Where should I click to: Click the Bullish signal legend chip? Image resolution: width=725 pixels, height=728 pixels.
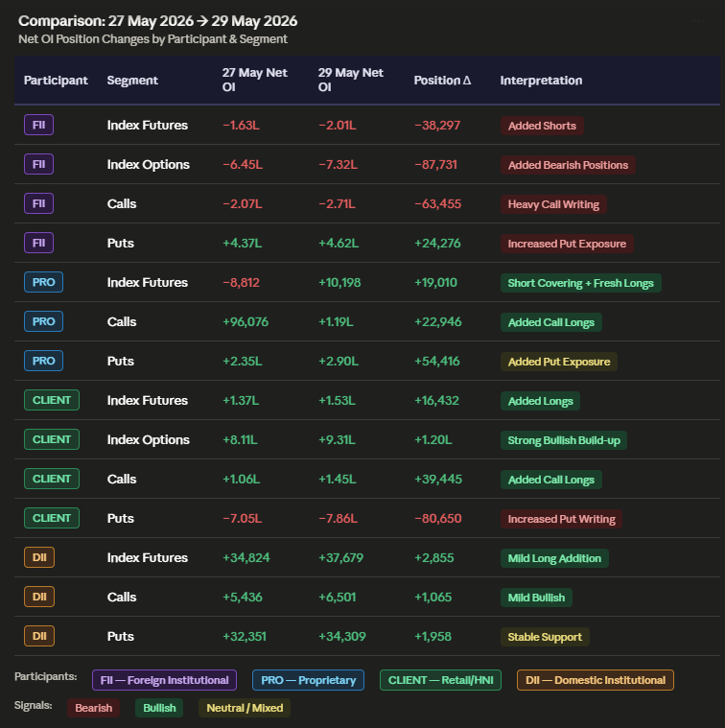(x=159, y=708)
